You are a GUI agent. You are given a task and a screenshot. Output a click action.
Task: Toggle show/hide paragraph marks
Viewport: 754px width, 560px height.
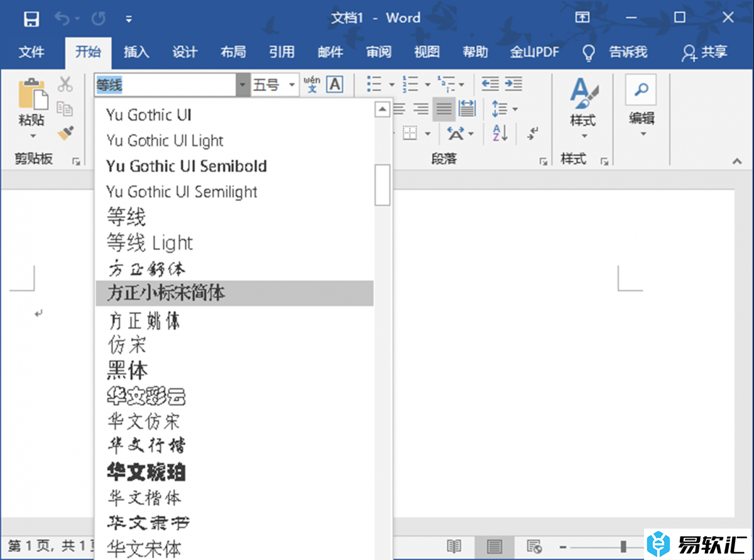point(533,133)
